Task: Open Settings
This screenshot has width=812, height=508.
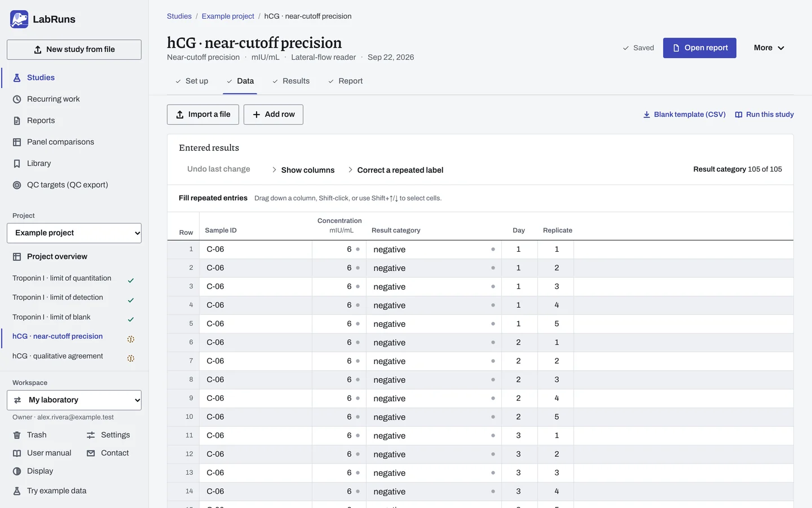Action: click(x=108, y=435)
